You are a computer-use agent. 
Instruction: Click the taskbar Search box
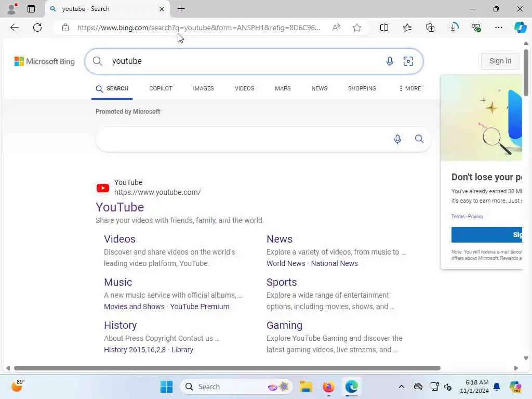pyautogui.click(x=236, y=387)
